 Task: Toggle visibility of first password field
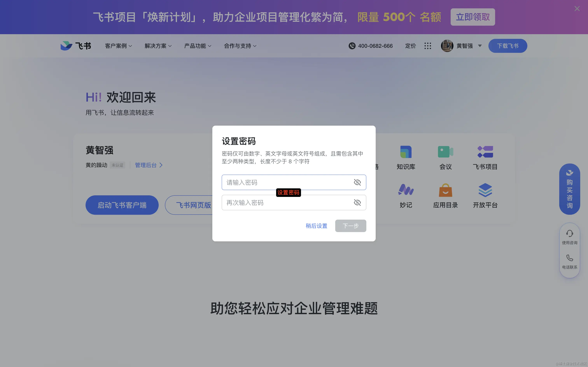(357, 182)
